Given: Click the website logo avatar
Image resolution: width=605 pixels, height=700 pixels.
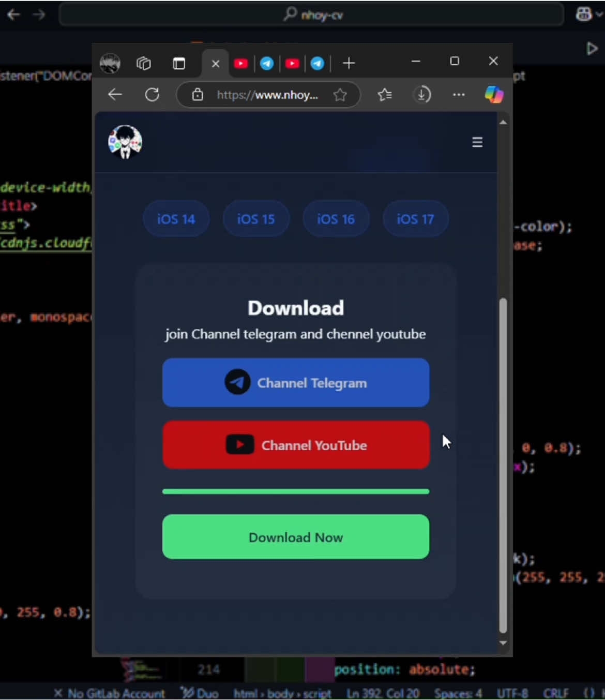Looking at the screenshot, I should 125,142.
